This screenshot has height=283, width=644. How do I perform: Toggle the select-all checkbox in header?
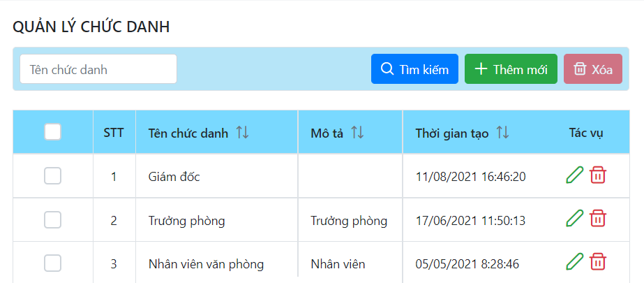pyautogui.click(x=52, y=132)
